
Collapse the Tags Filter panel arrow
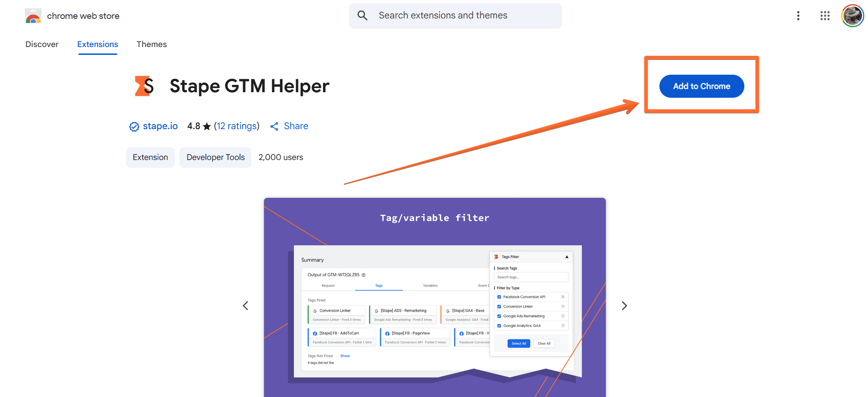(567, 257)
